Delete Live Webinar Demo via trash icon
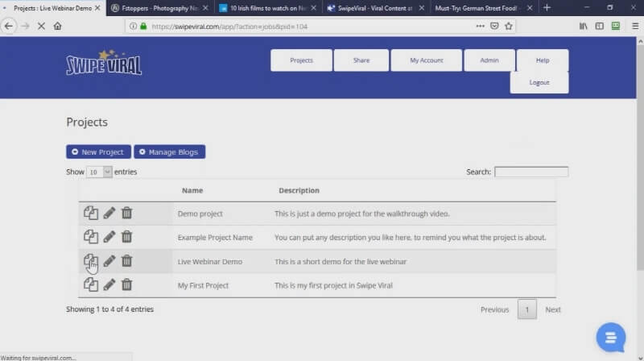 [126, 260]
